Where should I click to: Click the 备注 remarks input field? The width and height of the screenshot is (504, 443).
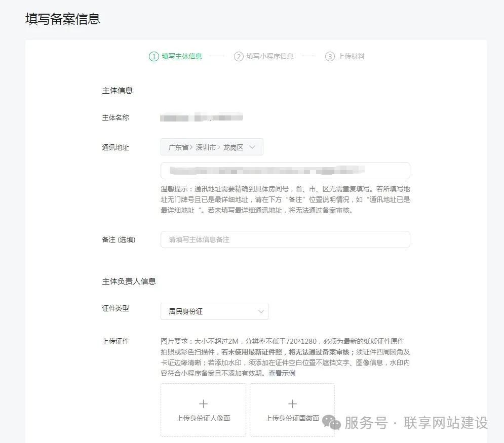point(285,239)
